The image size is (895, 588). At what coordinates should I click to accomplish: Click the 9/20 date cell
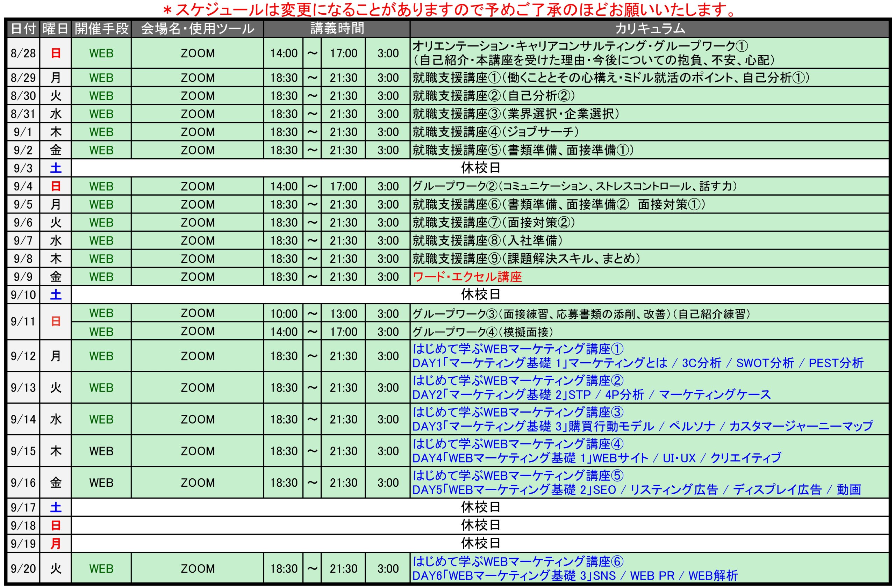click(23, 568)
